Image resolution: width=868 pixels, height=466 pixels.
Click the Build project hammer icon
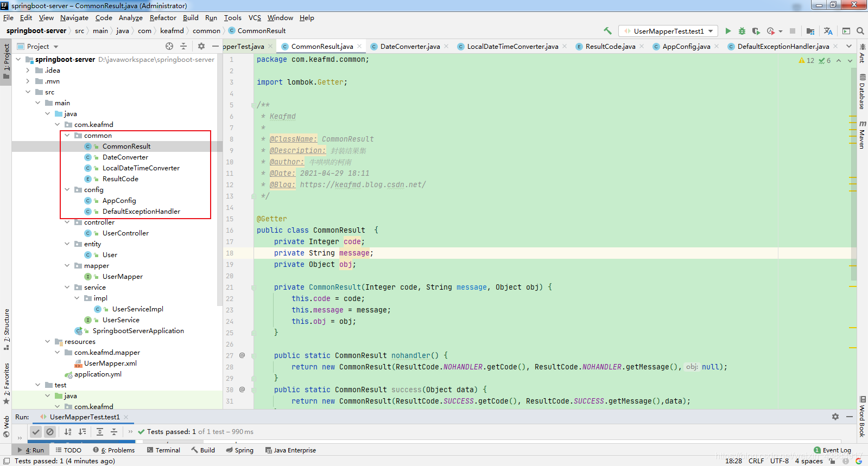[607, 31]
